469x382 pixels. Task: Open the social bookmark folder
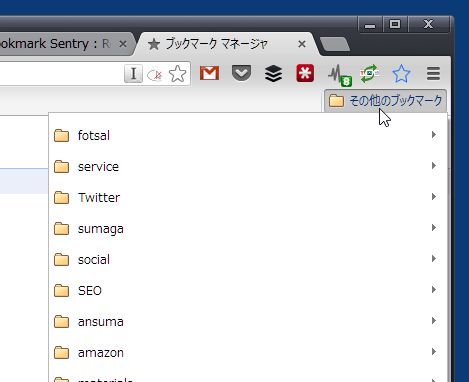pyautogui.click(x=247, y=259)
